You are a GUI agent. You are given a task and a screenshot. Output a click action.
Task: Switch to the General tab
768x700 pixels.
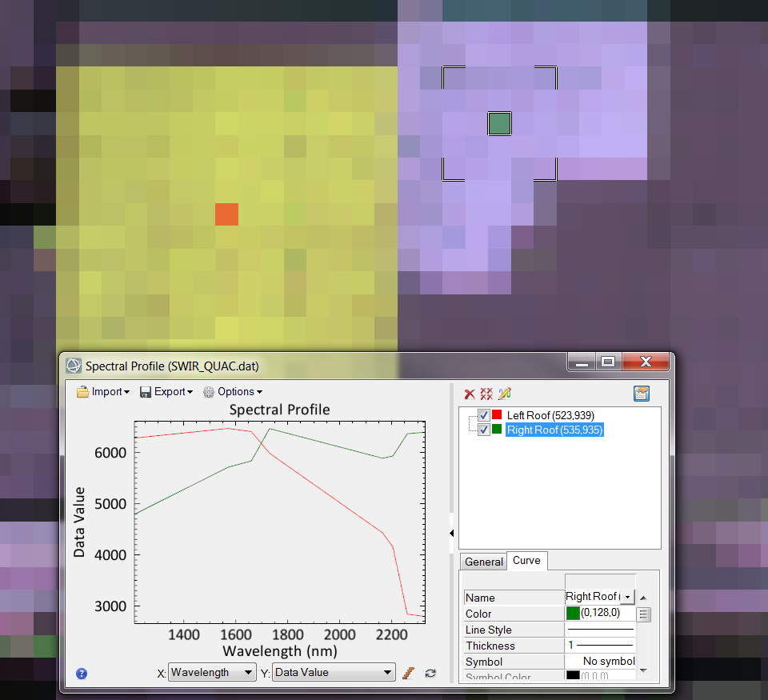pyautogui.click(x=484, y=562)
